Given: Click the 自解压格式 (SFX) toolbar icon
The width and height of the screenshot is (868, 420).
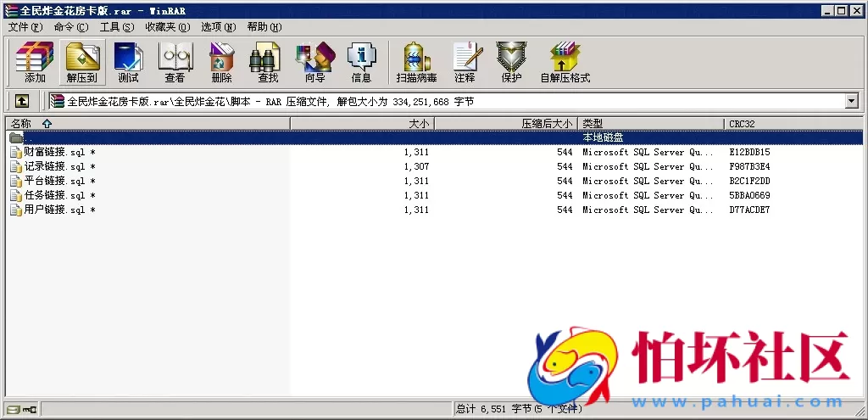Looking at the screenshot, I should point(565,62).
